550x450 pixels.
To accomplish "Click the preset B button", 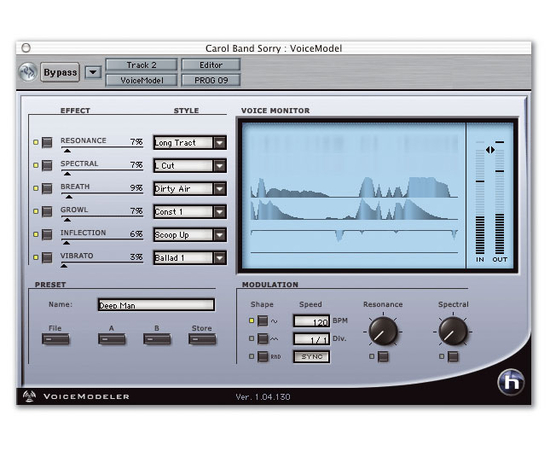I will pos(157,339).
